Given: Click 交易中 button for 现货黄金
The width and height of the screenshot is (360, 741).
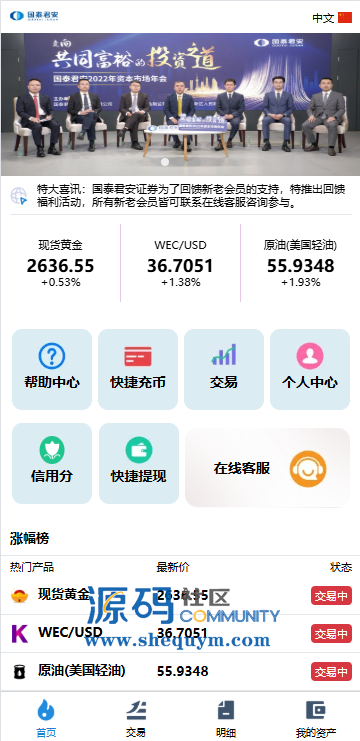Looking at the screenshot, I should pos(331,595).
